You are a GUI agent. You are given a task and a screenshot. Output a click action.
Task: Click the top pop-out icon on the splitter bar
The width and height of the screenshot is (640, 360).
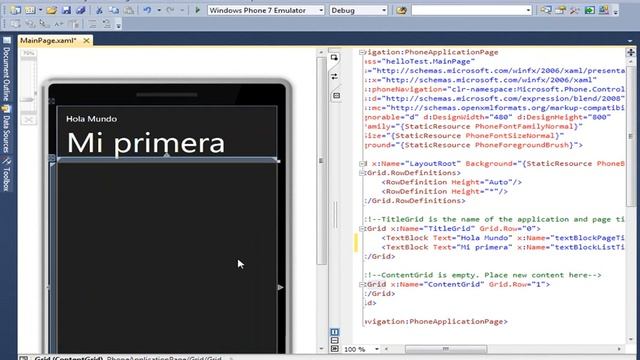(335, 58)
